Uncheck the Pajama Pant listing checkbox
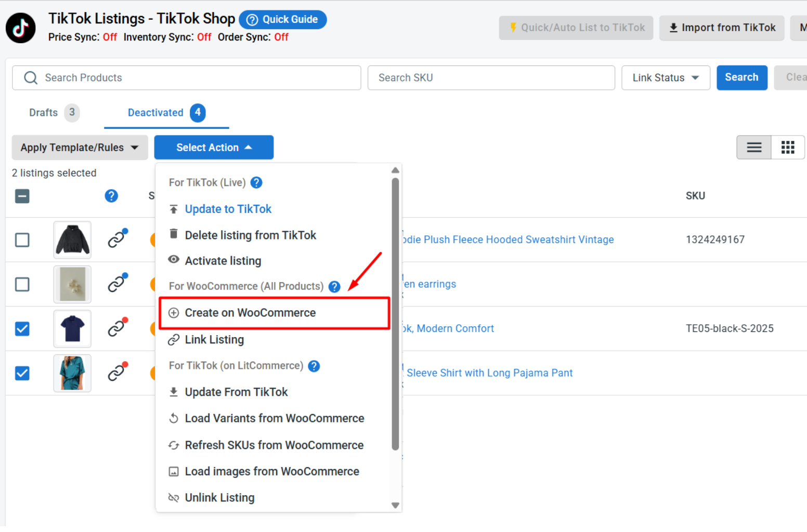Screen dimensions: 807x532 click(x=22, y=374)
